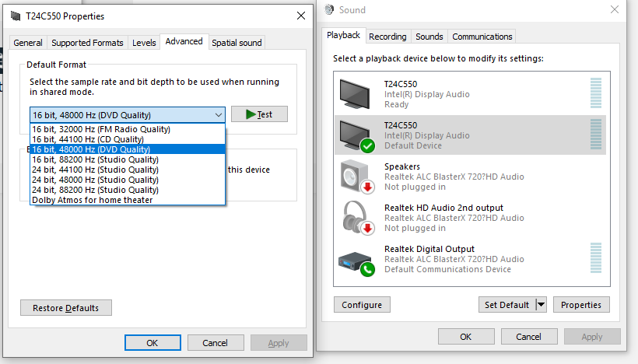638x364 pixels.
Task: Click the Sound window speaker title icon
Action: click(x=329, y=9)
